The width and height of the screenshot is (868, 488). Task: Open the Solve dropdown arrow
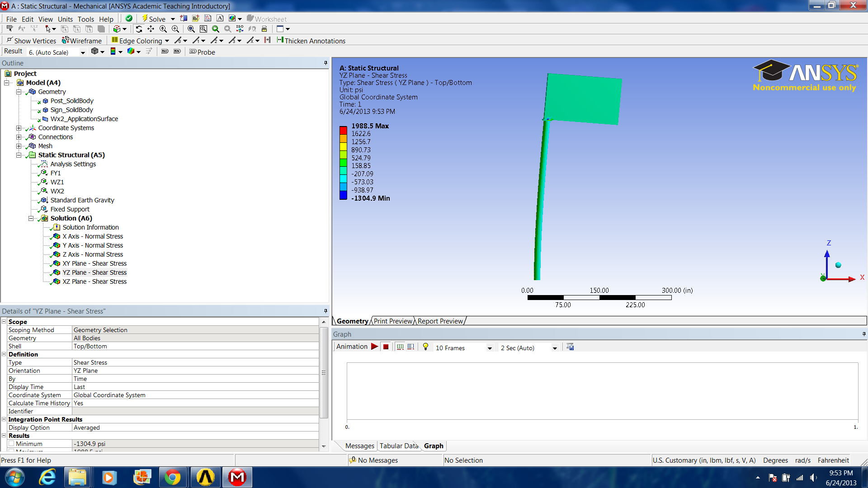point(173,19)
